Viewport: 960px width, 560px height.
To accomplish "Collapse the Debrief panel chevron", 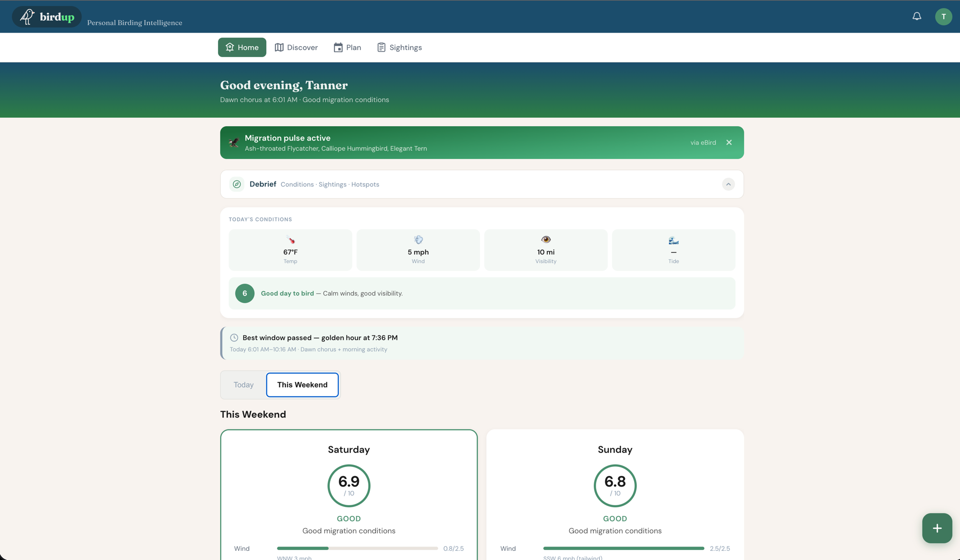I will pos(728,184).
